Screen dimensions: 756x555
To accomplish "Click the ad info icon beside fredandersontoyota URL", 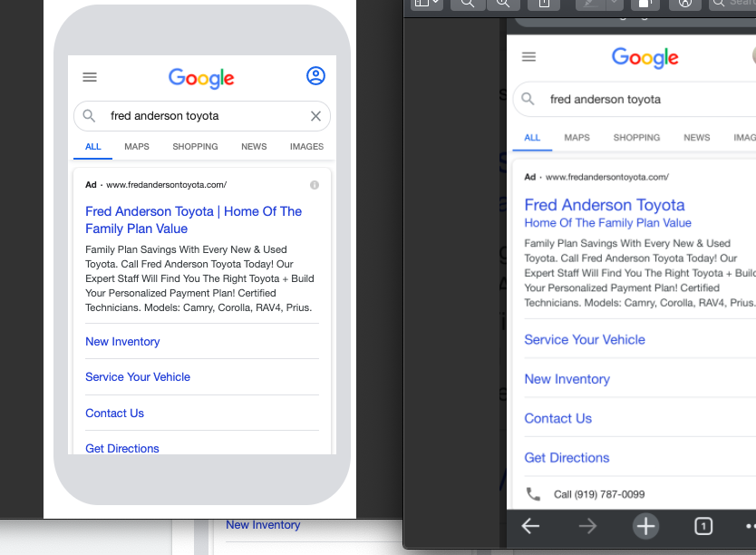I will (315, 185).
